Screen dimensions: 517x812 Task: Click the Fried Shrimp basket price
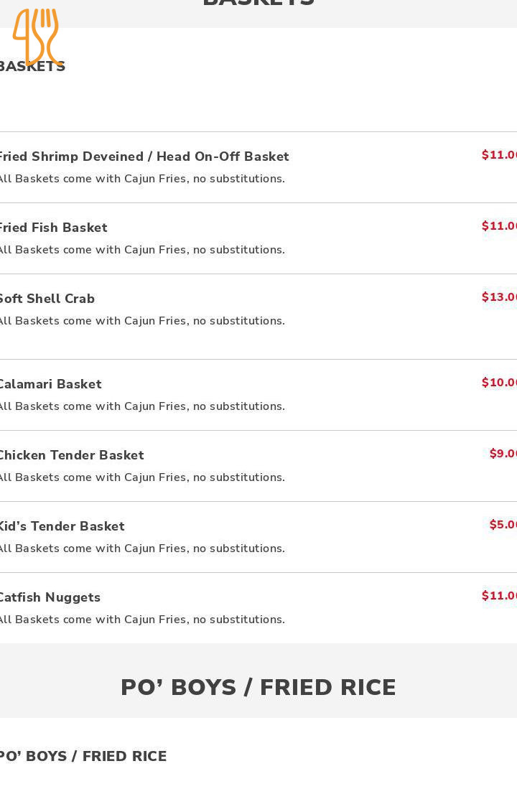pyautogui.click(x=499, y=155)
